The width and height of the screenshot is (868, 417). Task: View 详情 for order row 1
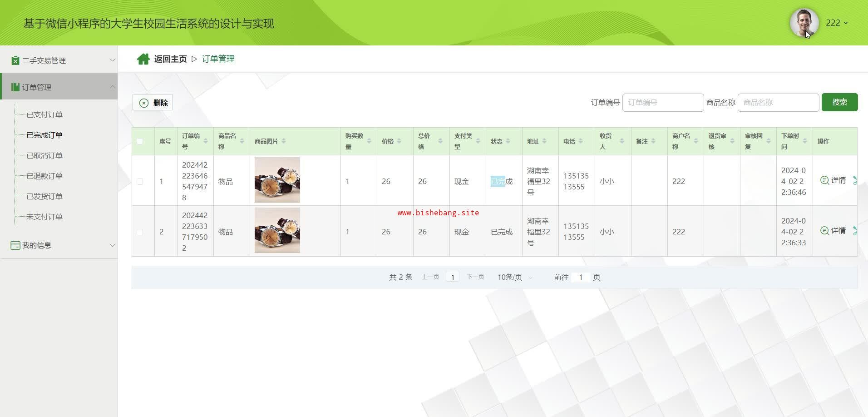[833, 180]
